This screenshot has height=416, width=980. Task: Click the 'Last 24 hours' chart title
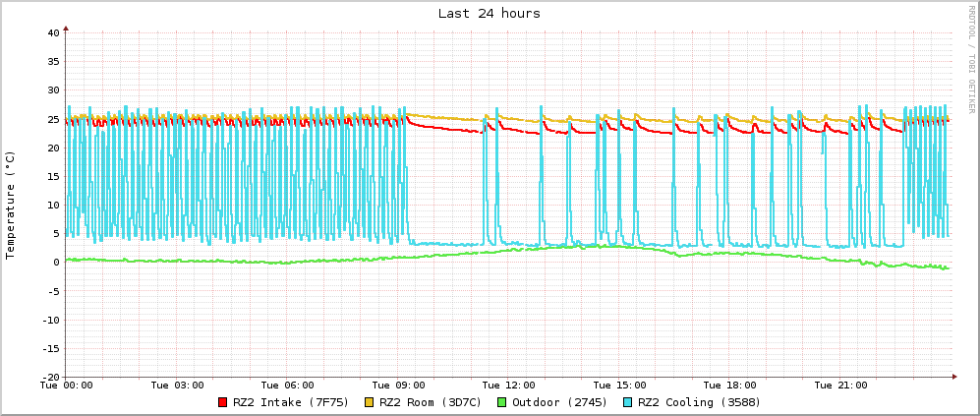pos(490,13)
